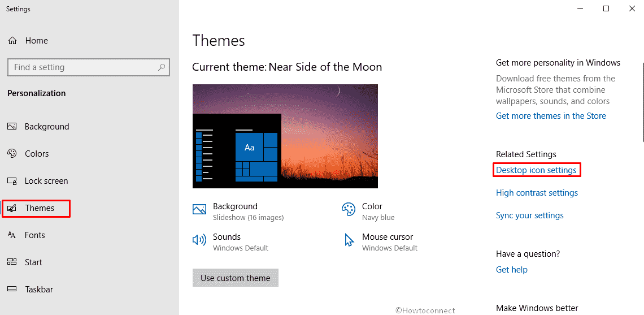
Task: Maximize the Settings window
Action: click(606, 8)
